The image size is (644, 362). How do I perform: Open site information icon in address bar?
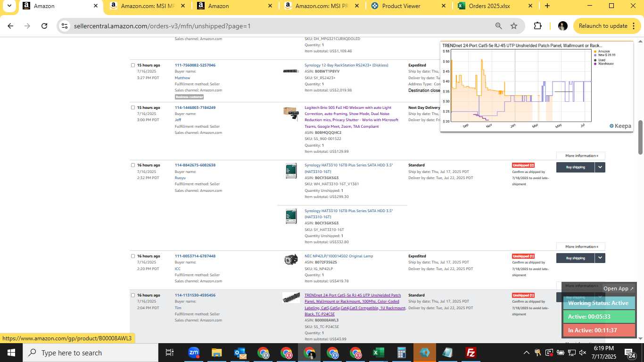click(x=65, y=26)
